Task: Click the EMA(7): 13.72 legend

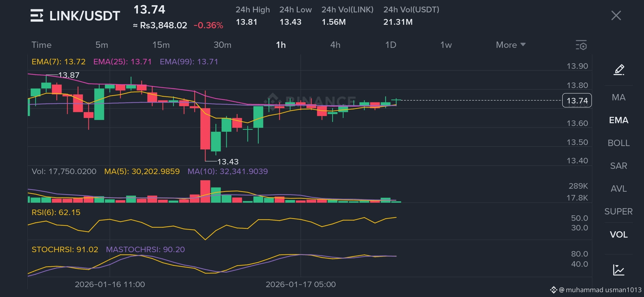Action: point(58,62)
